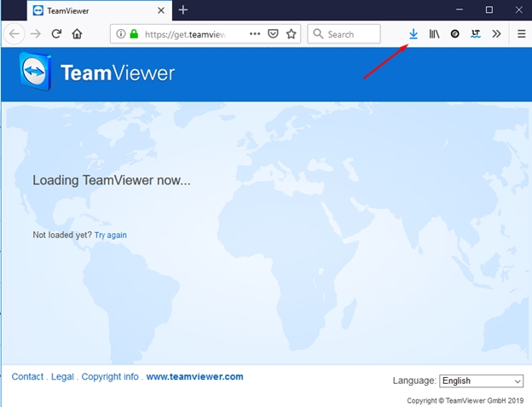Click the Try again link

pyautogui.click(x=111, y=235)
